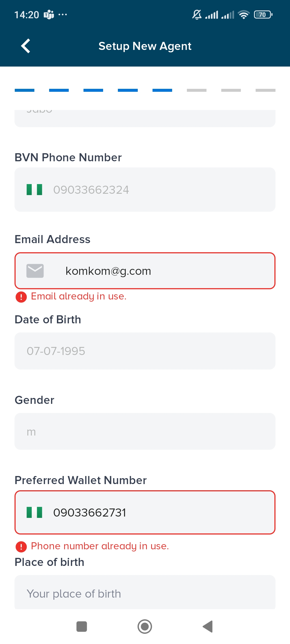Tap battery indicator in status bar
The width and height of the screenshot is (290, 644).
click(x=263, y=14)
